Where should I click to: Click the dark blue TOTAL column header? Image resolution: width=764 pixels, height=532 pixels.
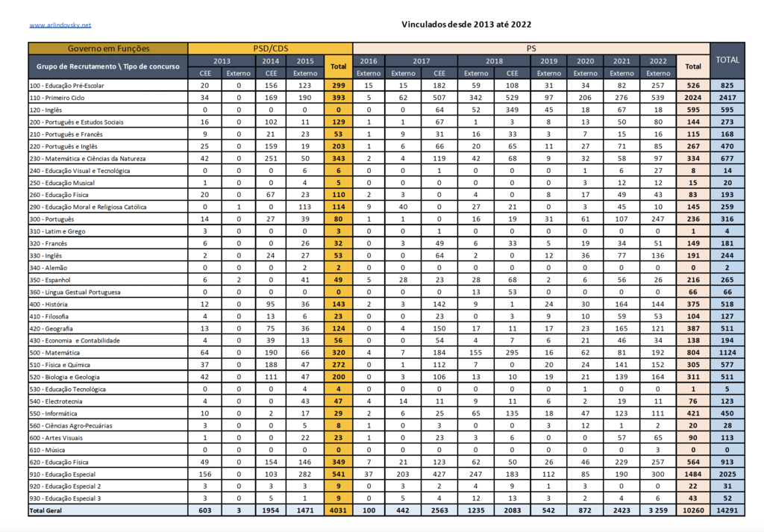tap(727, 60)
